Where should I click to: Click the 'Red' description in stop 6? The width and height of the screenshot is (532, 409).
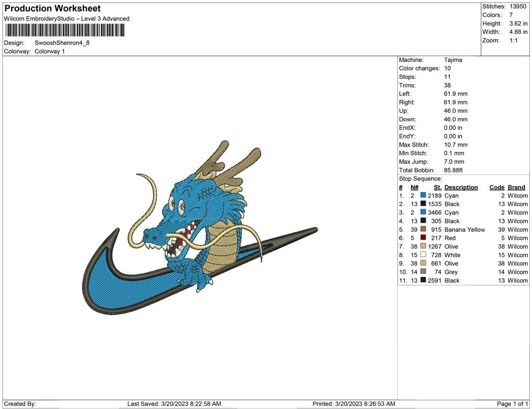pyautogui.click(x=450, y=238)
